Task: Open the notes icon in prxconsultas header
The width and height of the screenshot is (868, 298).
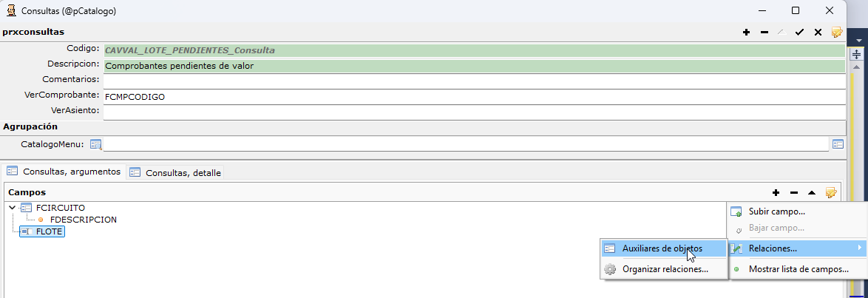Action: point(837,33)
